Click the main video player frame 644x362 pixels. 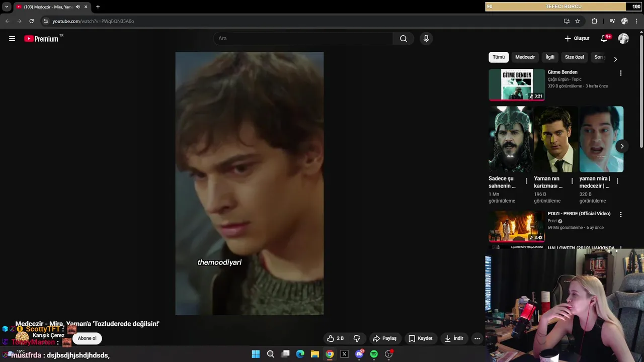(x=250, y=184)
